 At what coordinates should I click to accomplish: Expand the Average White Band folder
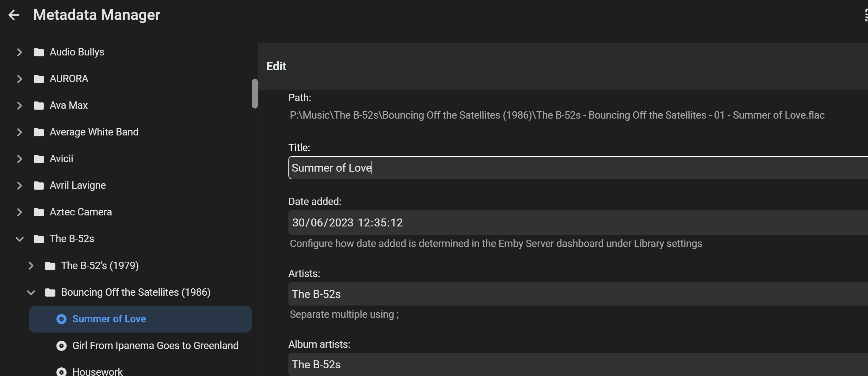[x=20, y=132]
